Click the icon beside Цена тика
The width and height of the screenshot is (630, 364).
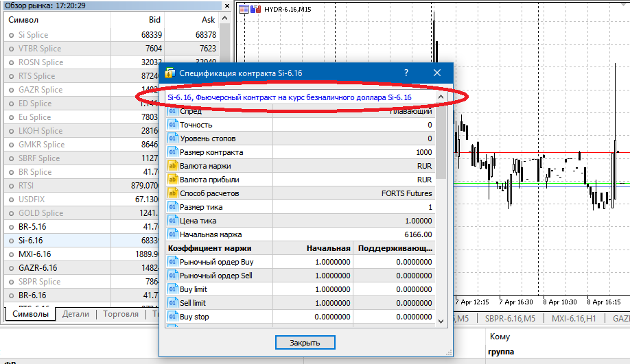(173, 221)
